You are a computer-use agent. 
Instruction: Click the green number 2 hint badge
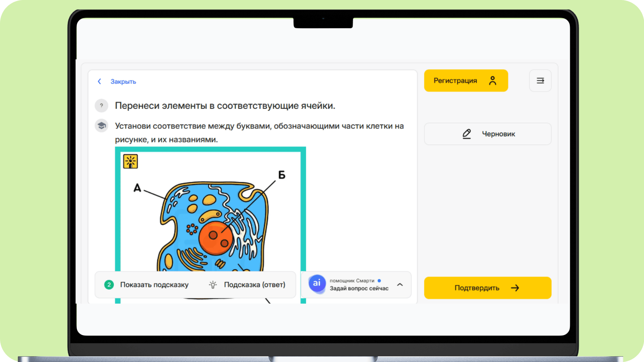click(x=109, y=285)
